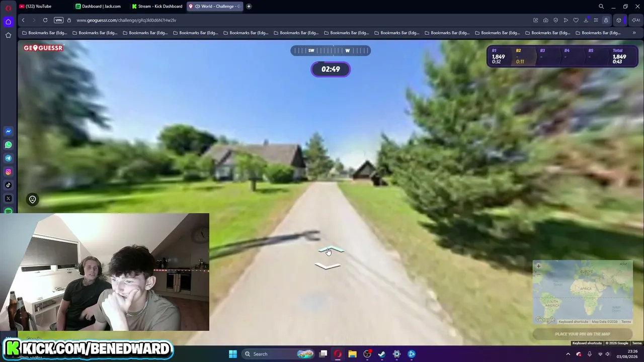
Task: Take a snapshot with camera icon
Action: [546, 20]
